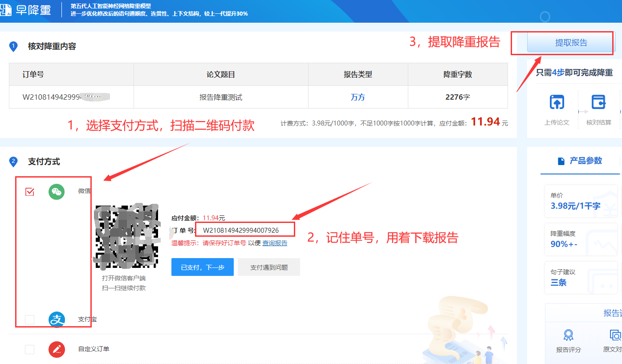Click the document icon beside 产品参数

click(561, 161)
